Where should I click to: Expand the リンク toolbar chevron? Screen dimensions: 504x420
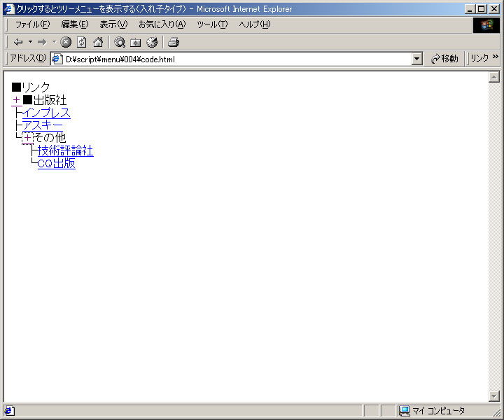coord(496,57)
